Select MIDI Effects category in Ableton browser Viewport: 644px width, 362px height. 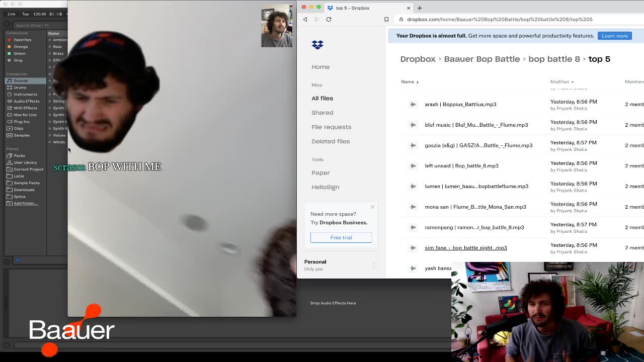tap(25, 108)
